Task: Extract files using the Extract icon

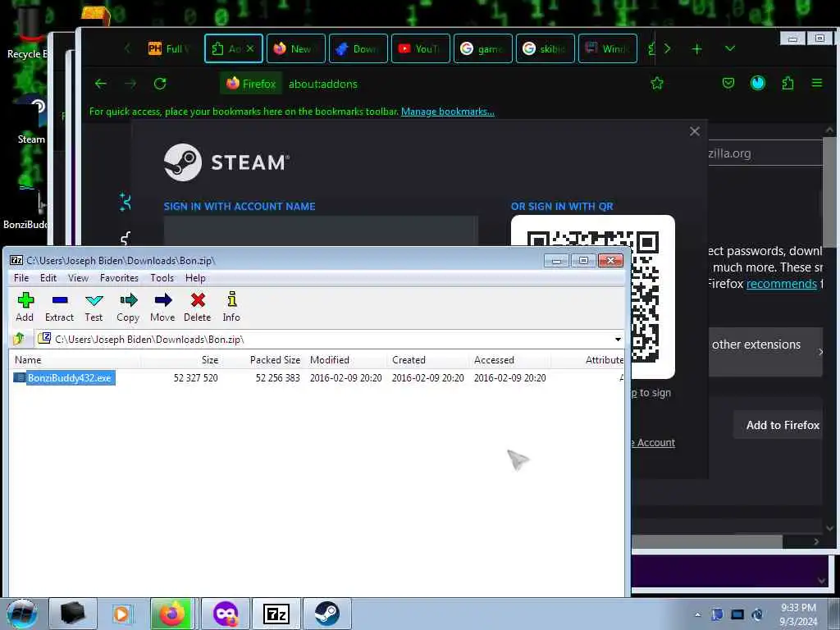Action: (x=59, y=307)
